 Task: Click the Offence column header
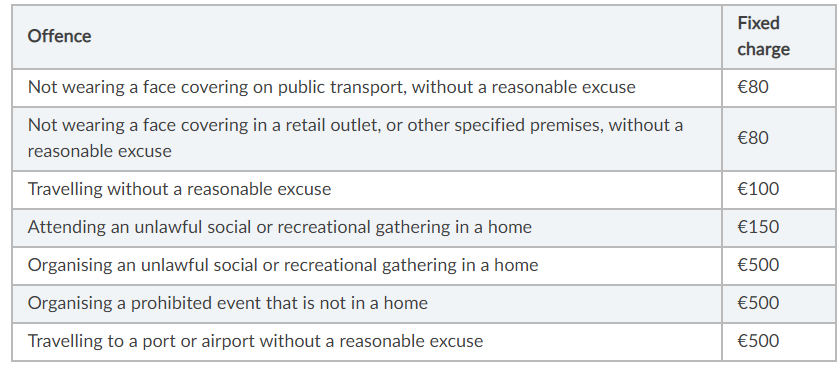tap(59, 36)
